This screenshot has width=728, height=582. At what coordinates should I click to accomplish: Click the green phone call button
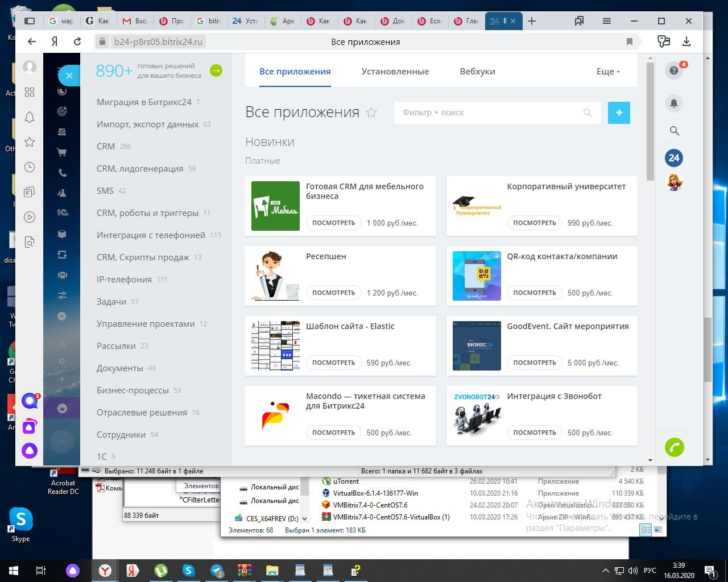tap(675, 447)
